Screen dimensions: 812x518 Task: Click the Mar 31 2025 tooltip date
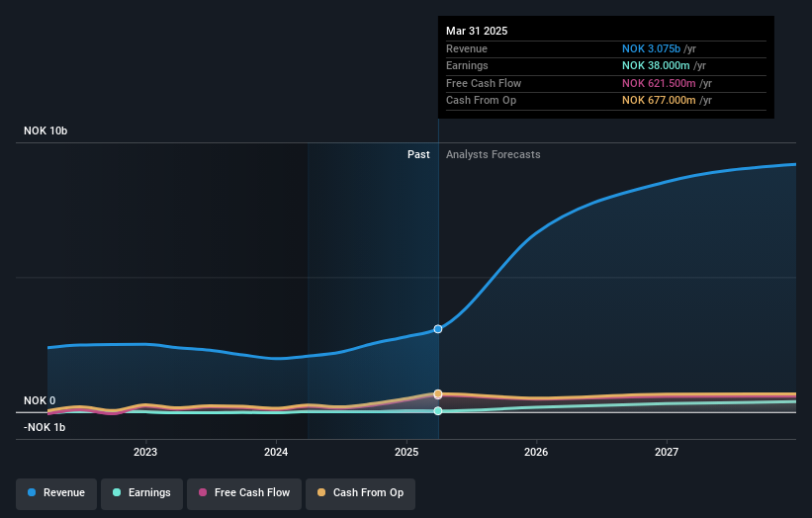tap(477, 31)
